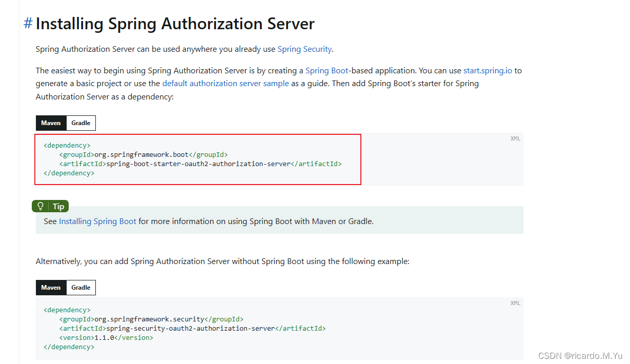Click org.springframework.security groupId line

click(151, 319)
